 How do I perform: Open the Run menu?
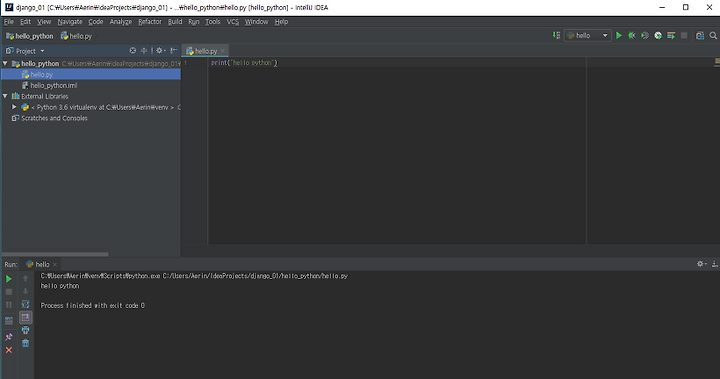point(194,22)
